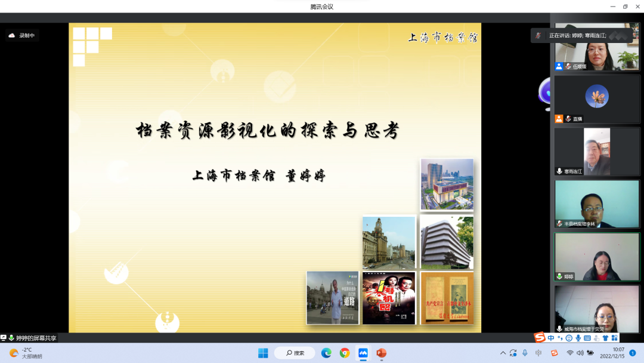Screen dimensions: 644x363
Task: Open Wi-Fi network tray icon
Action: (569, 353)
